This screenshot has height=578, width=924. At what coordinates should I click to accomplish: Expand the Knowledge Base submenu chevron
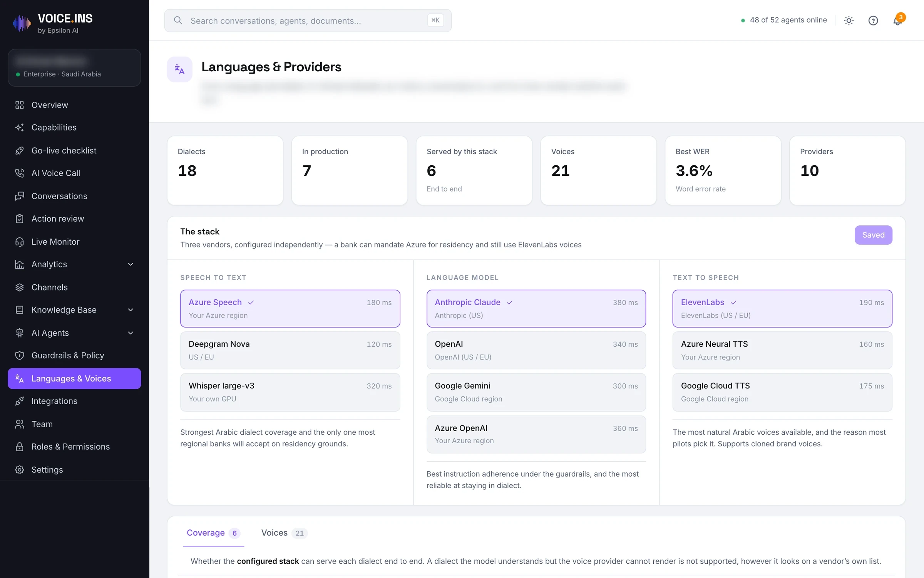coord(131,310)
